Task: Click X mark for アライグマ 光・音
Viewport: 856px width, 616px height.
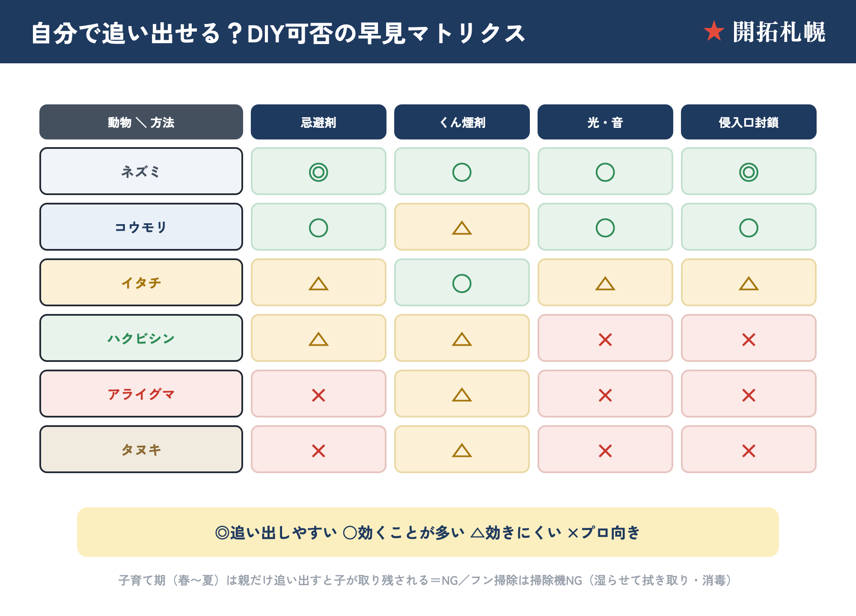Action: click(x=605, y=395)
